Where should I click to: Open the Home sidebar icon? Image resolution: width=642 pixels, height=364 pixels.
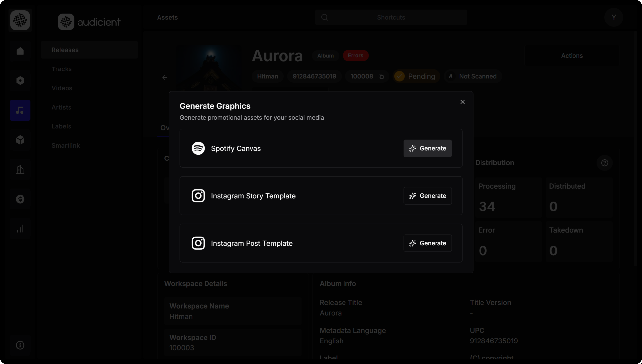[20, 51]
